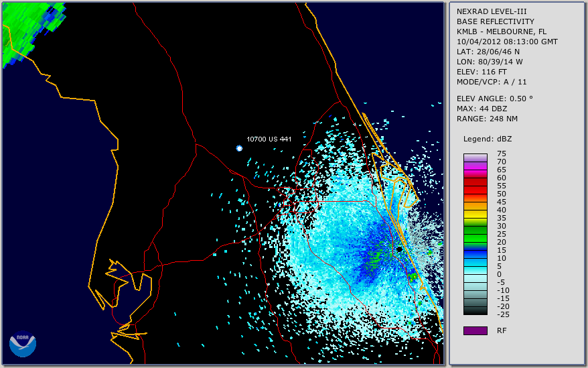Click the KMLB - MELBOURNE, FL station text
The width and height of the screenshot is (588, 368).
coord(502,32)
